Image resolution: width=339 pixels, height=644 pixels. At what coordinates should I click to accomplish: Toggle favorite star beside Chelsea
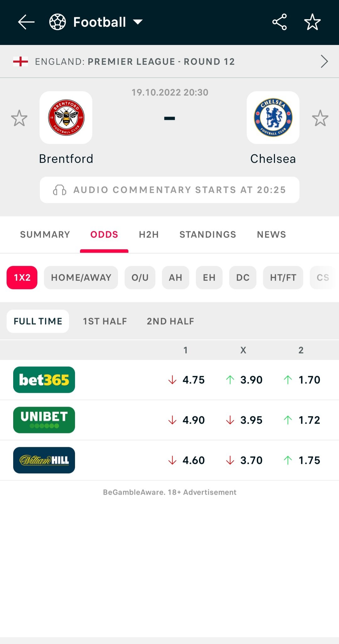pos(320,118)
